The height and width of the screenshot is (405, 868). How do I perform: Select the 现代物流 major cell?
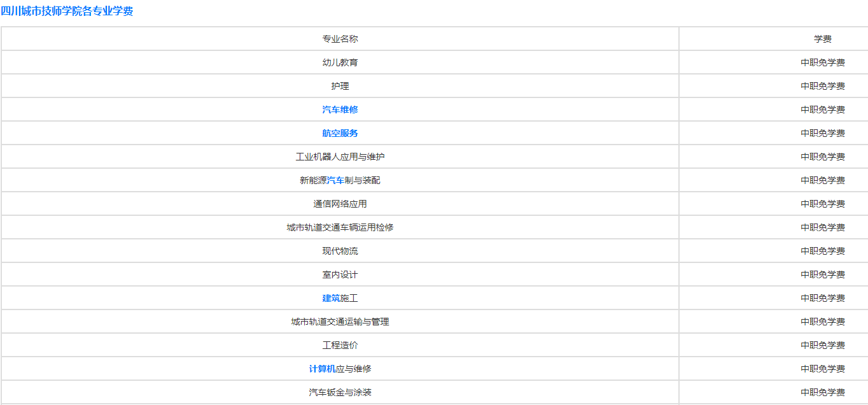coord(340,251)
